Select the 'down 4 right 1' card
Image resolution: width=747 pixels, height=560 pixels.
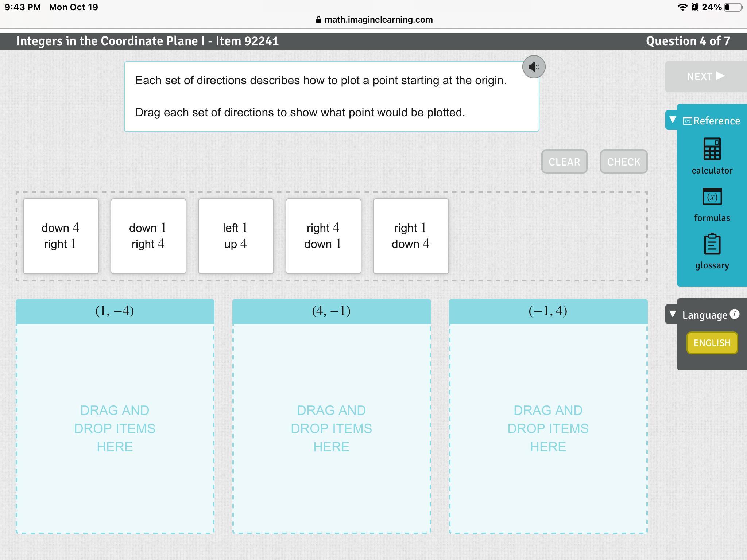click(61, 236)
